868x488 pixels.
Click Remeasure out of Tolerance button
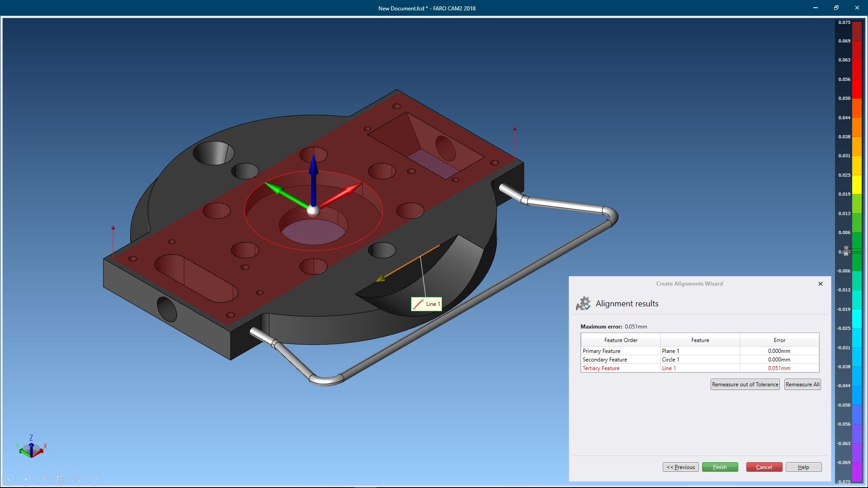[745, 385]
